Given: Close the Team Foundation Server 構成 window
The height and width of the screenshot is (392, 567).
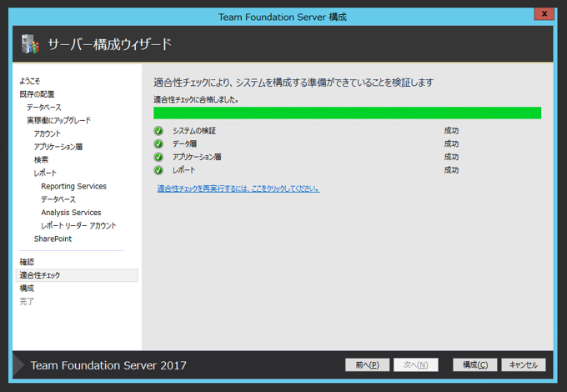Looking at the screenshot, I should [544, 13].
